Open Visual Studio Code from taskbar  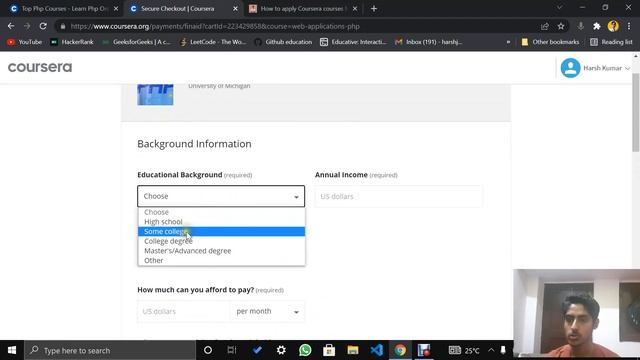click(377, 350)
